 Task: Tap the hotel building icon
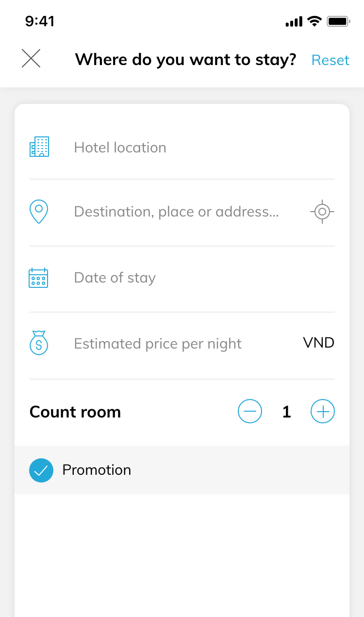point(39,147)
